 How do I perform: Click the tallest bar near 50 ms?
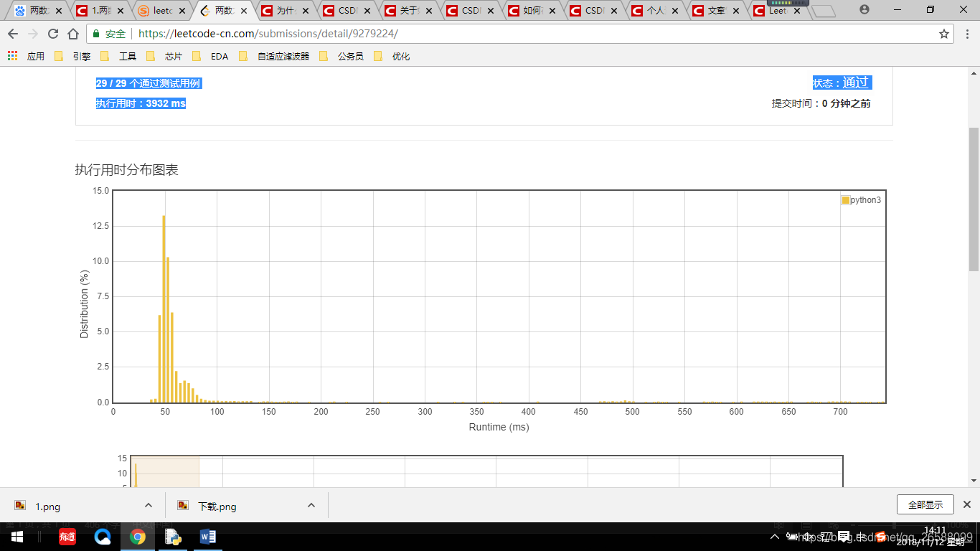point(164,309)
